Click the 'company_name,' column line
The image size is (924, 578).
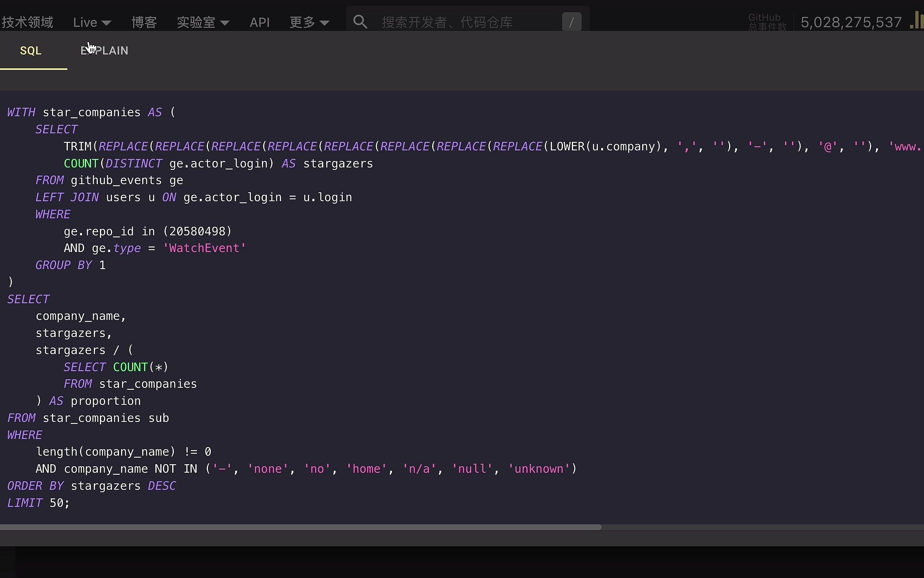click(x=81, y=316)
